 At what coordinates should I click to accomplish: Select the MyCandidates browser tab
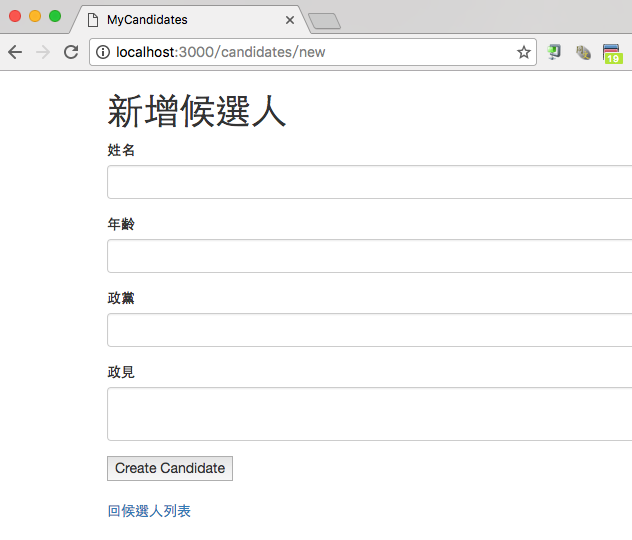point(189,20)
